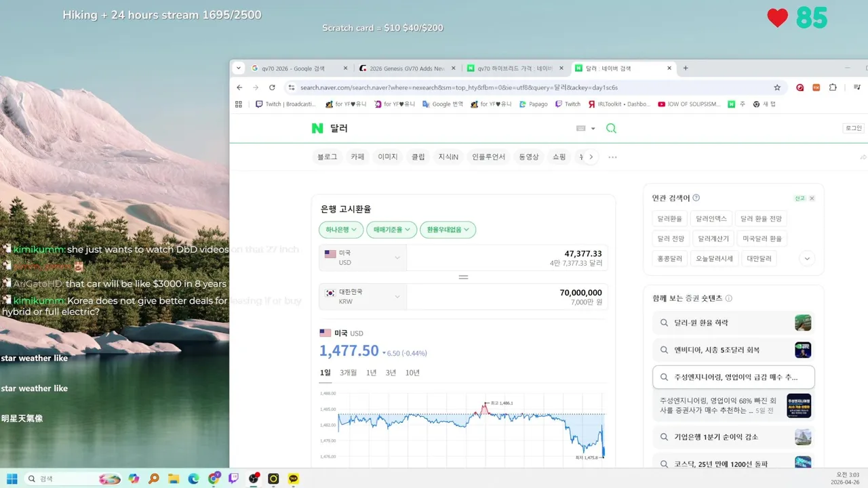The width and height of the screenshot is (868, 488).
Task: Switch to the 2026 Genesis GV70 tab
Action: (x=408, y=68)
